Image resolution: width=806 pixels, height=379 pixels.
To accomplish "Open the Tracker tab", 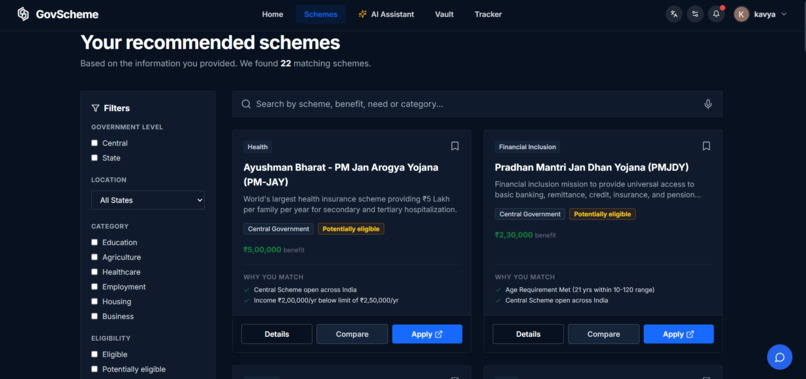I will [488, 14].
